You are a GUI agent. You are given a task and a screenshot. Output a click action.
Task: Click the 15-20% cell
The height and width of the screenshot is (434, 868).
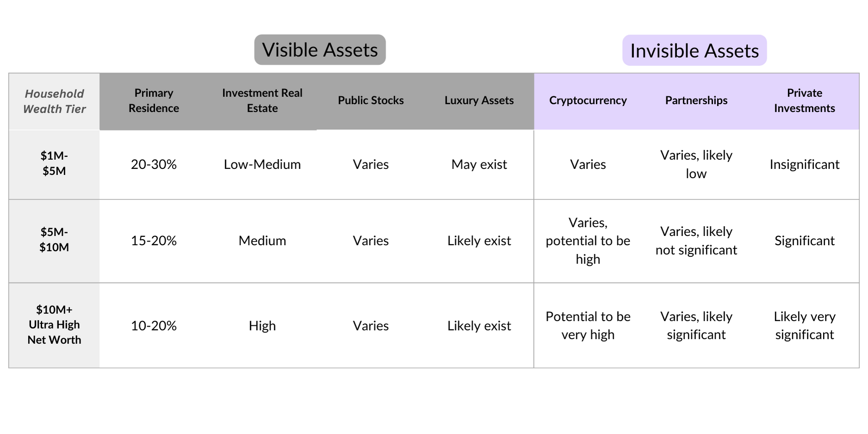[x=154, y=241]
